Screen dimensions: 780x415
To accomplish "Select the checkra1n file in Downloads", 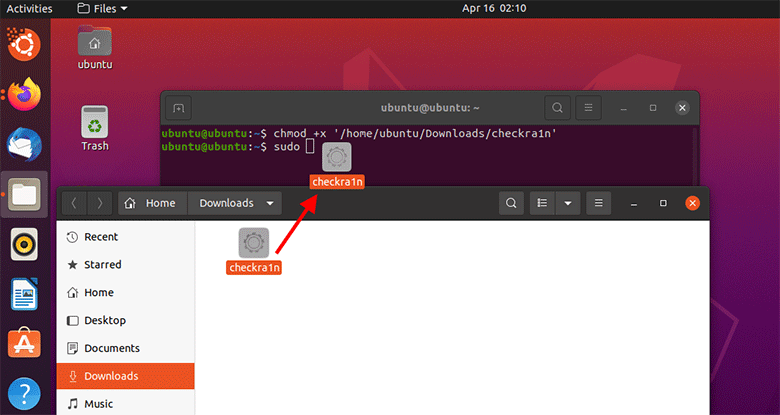I will point(254,251).
